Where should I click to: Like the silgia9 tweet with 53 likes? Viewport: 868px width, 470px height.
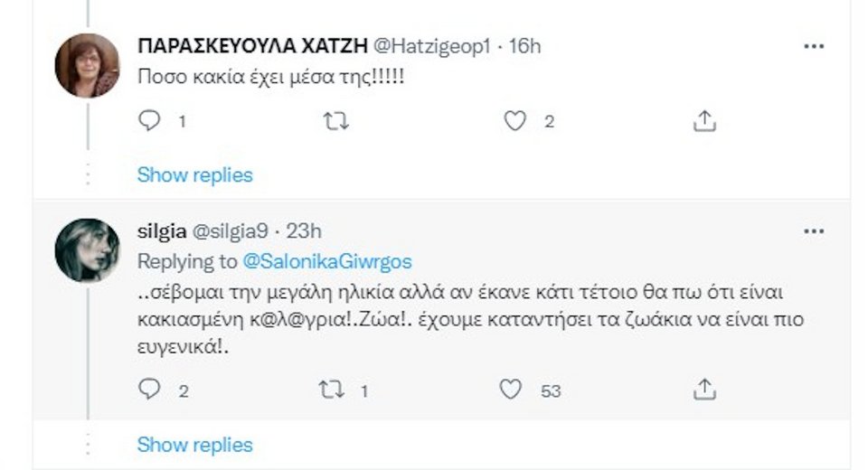coord(512,390)
